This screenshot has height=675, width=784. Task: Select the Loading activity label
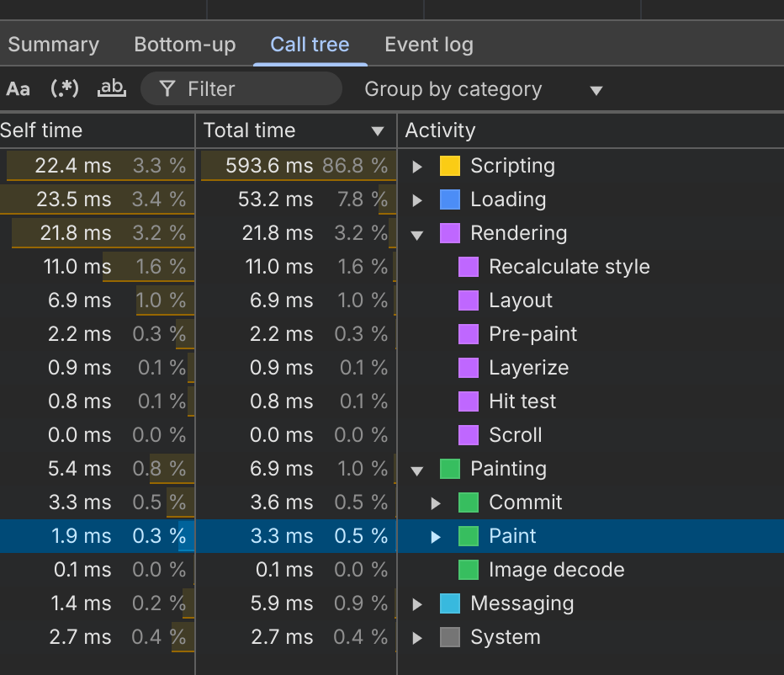click(x=508, y=199)
